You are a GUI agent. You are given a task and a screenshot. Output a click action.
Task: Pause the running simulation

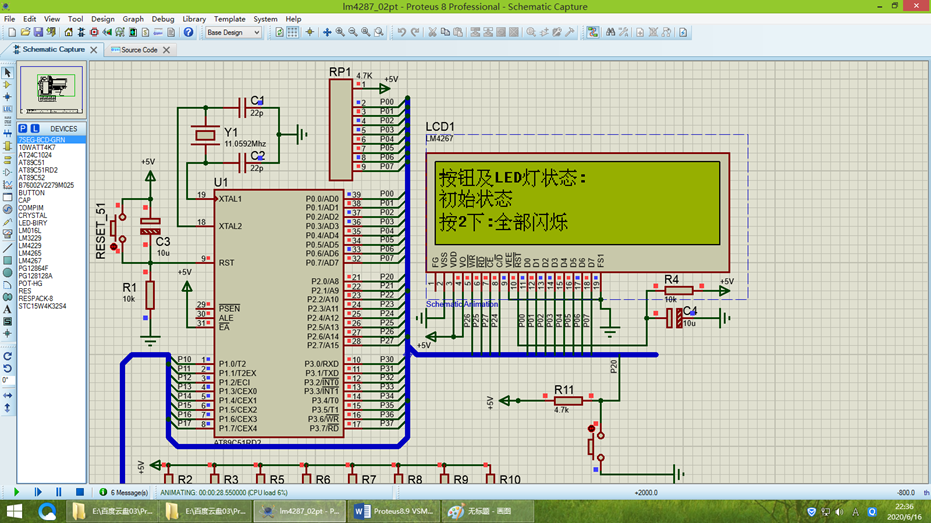(x=58, y=492)
